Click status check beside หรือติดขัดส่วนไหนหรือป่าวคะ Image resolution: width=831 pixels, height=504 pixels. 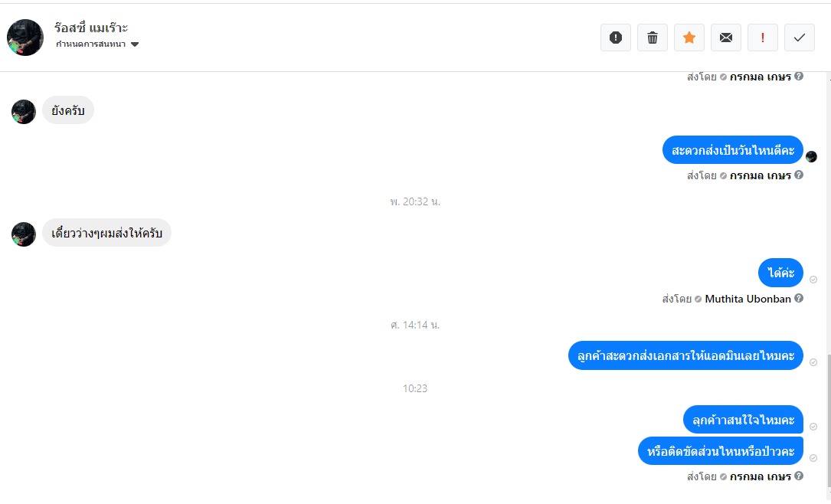click(813, 458)
